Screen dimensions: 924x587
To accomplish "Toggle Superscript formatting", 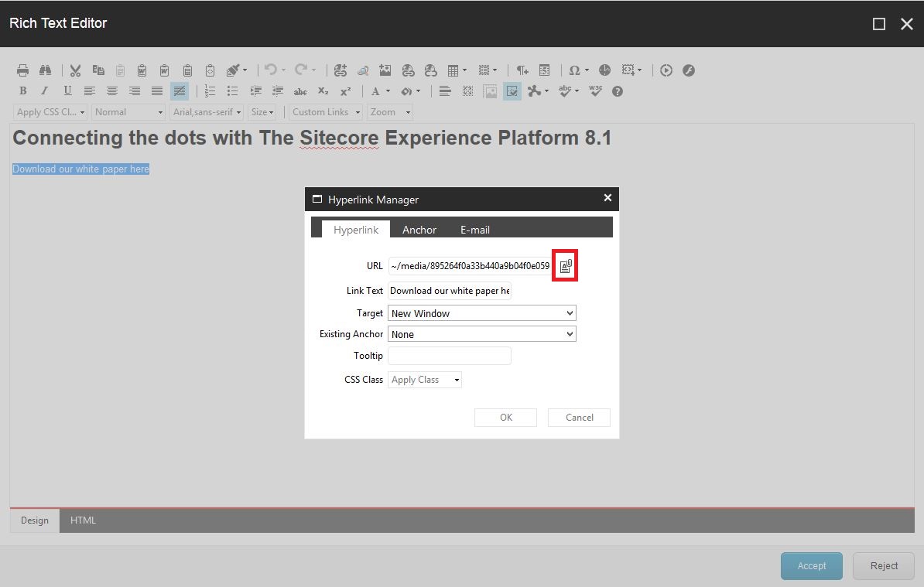I will (x=345, y=91).
